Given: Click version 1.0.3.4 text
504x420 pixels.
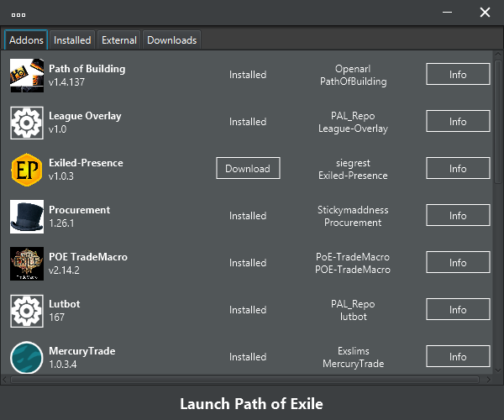Looking at the screenshot, I should (63, 364).
